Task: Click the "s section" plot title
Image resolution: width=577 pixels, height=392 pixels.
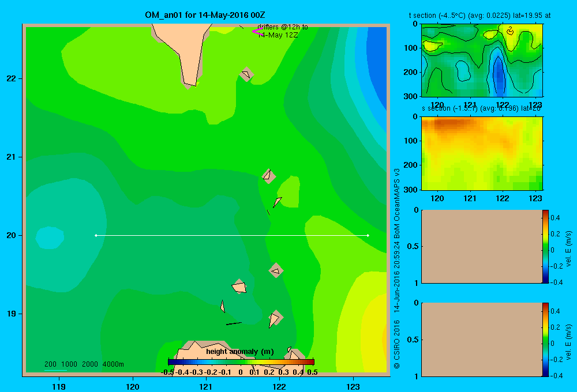Action: tap(481, 108)
